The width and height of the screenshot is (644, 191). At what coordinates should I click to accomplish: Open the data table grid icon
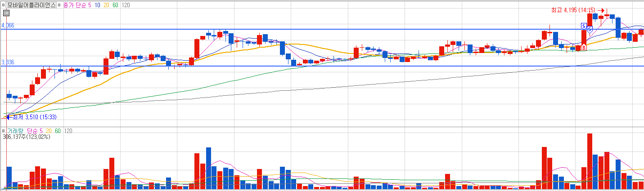(6, 13)
